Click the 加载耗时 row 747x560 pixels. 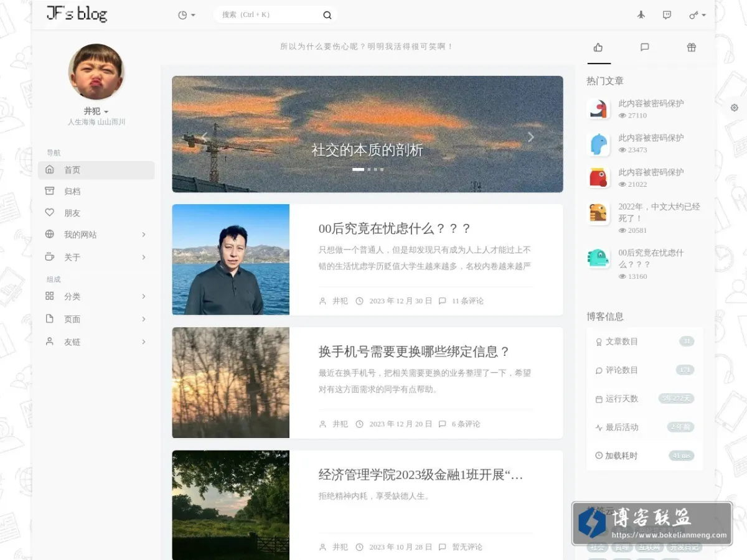pyautogui.click(x=645, y=455)
